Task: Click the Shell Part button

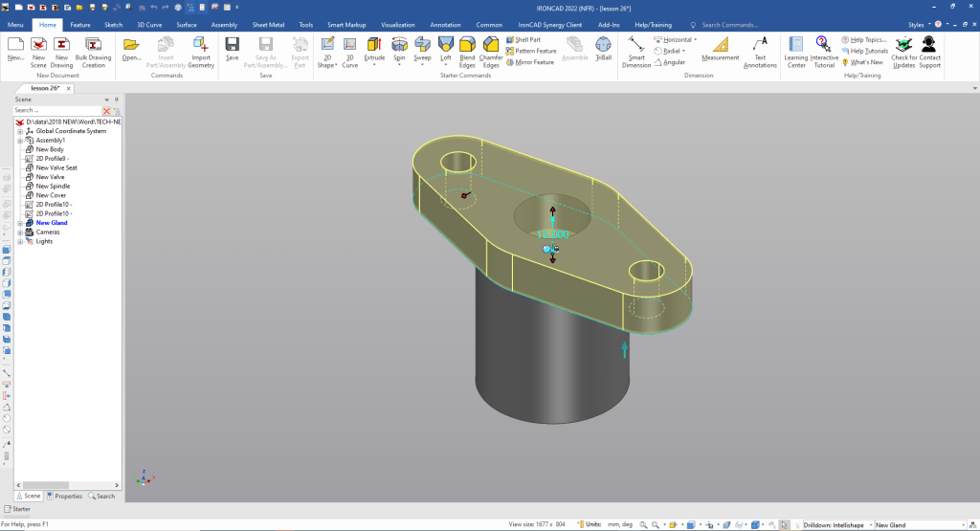Action: (x=527, y=39)
